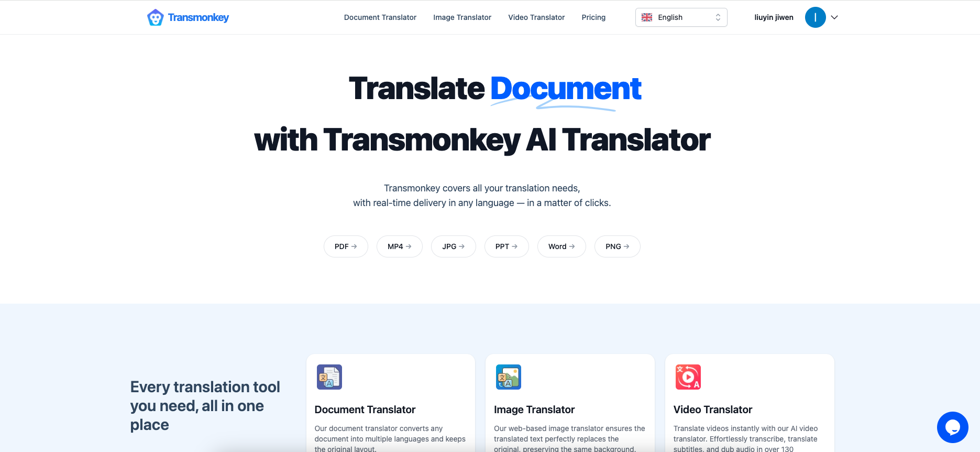The image size is (980, 452).
Task: Click the 'Our web-based image translator ensures' description
Action: click(x=569, y=438)
